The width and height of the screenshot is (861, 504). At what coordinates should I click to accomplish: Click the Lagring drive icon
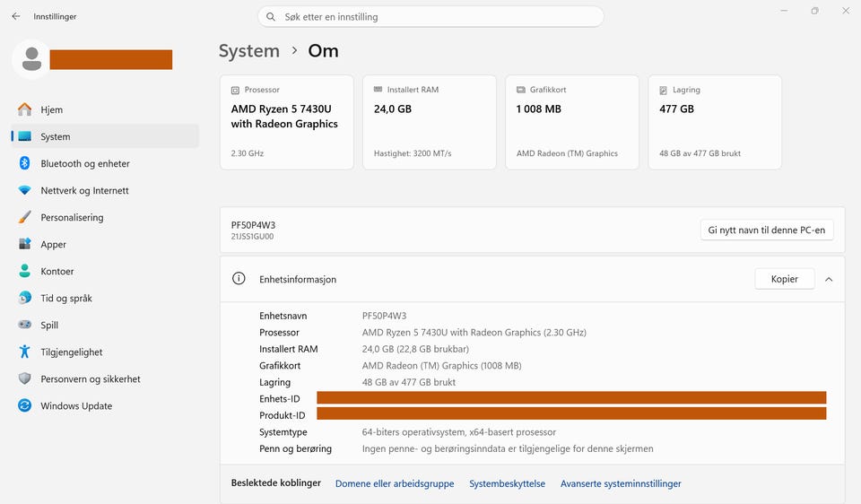pyautogui.click(x=664, y=90)
